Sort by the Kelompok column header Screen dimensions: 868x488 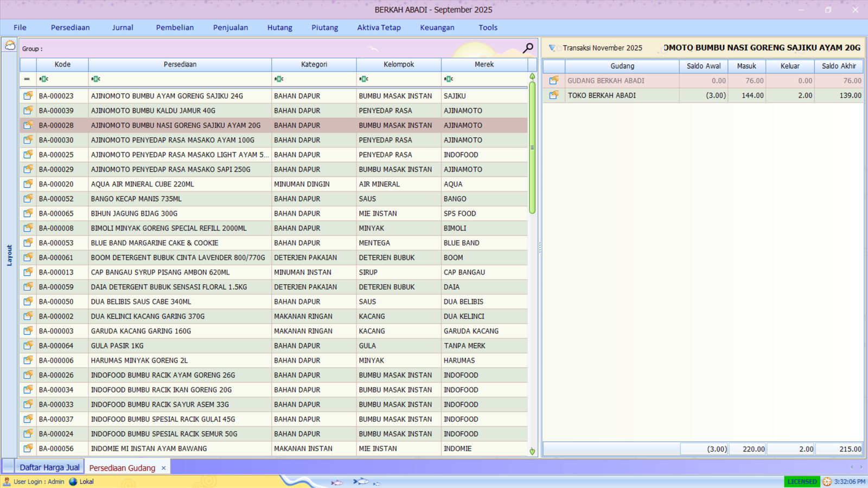pos(398,65)
